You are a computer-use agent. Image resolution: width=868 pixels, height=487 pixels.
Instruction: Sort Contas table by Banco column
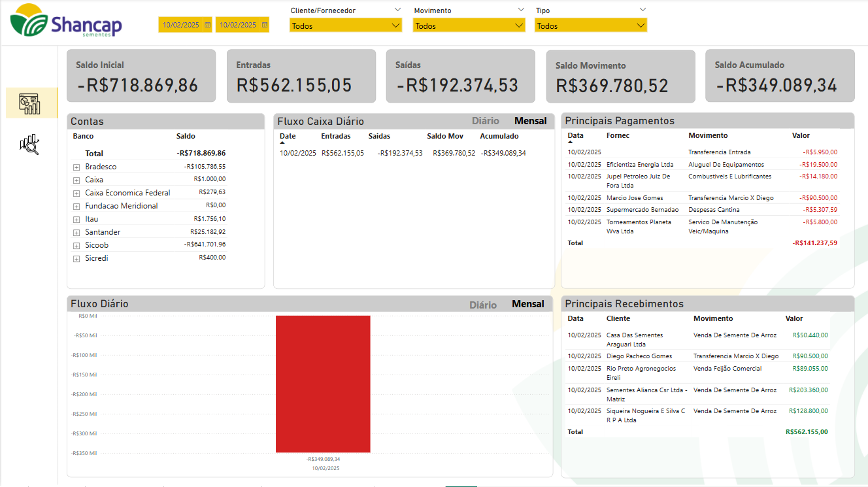tap(83, 137)
